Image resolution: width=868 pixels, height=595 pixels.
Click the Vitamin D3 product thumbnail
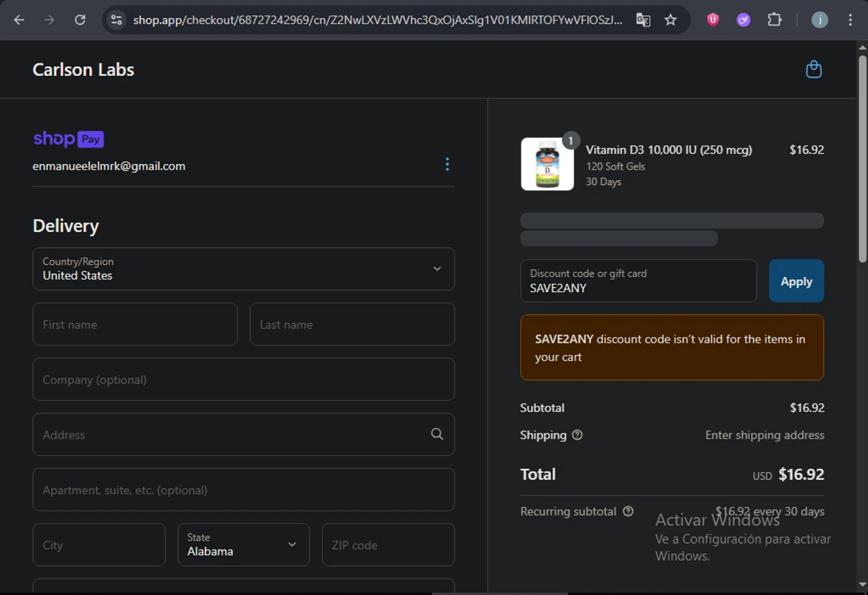click(x=547, y=164)
